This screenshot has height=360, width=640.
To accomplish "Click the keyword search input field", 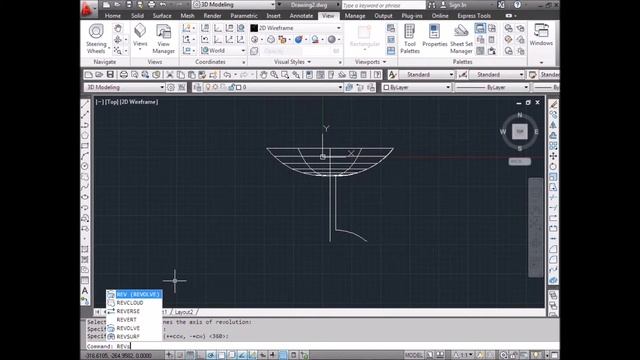I will [x=383, y=5].
